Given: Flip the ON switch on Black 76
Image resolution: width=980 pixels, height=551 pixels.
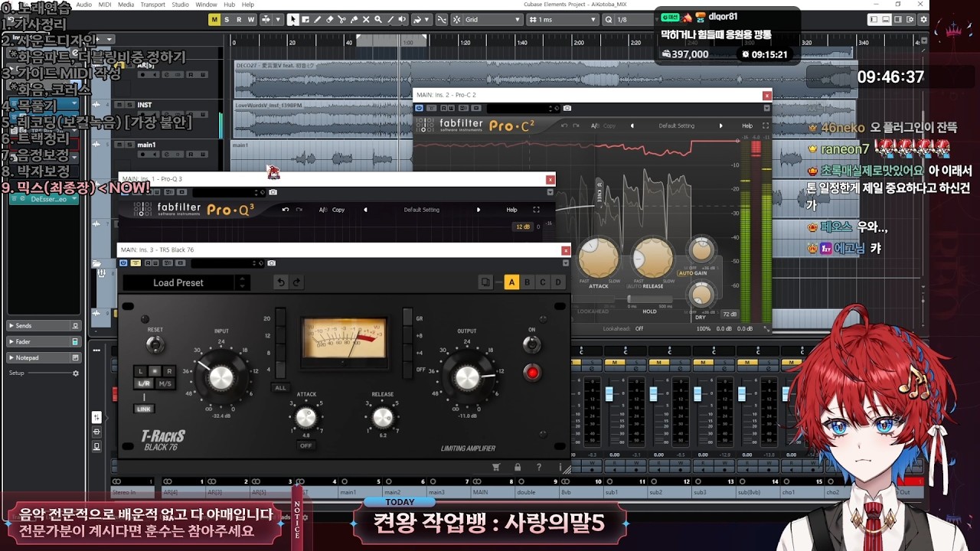Looking at the screenshot, I should pyautogui.click(x=531, y=344).
